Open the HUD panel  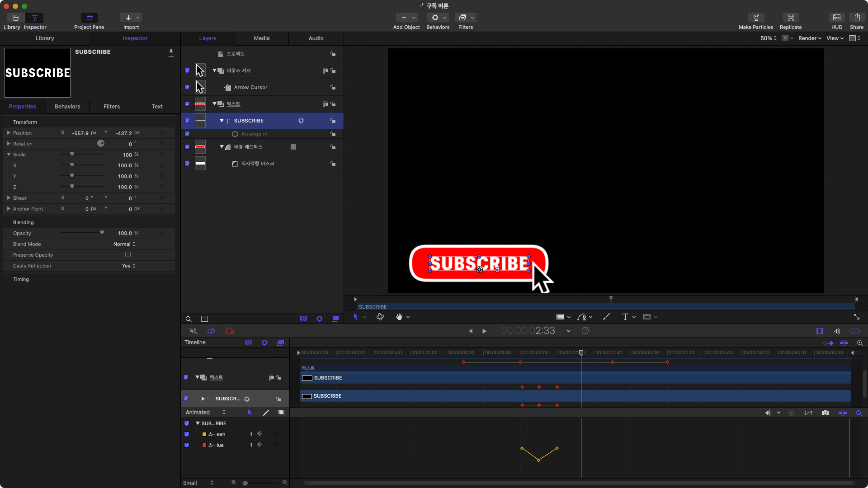click(836, 18)
